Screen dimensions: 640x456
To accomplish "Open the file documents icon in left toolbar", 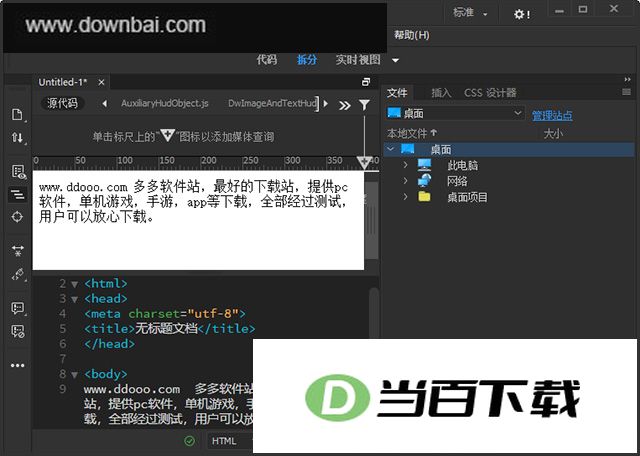I will tap(17, 115).
